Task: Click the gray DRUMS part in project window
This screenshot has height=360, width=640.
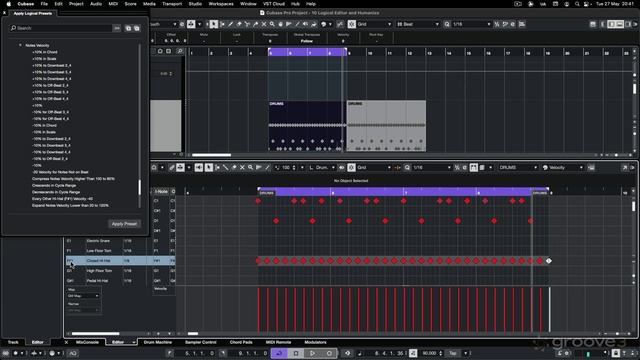Action: coord(386,126)
